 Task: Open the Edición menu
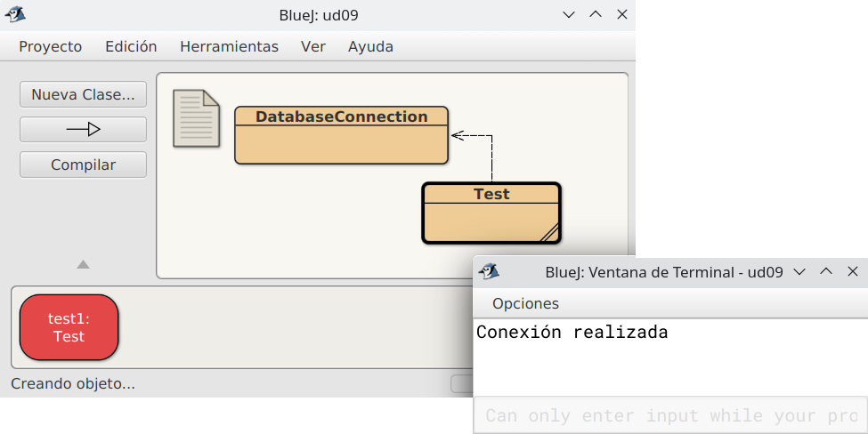coord(131,46)
